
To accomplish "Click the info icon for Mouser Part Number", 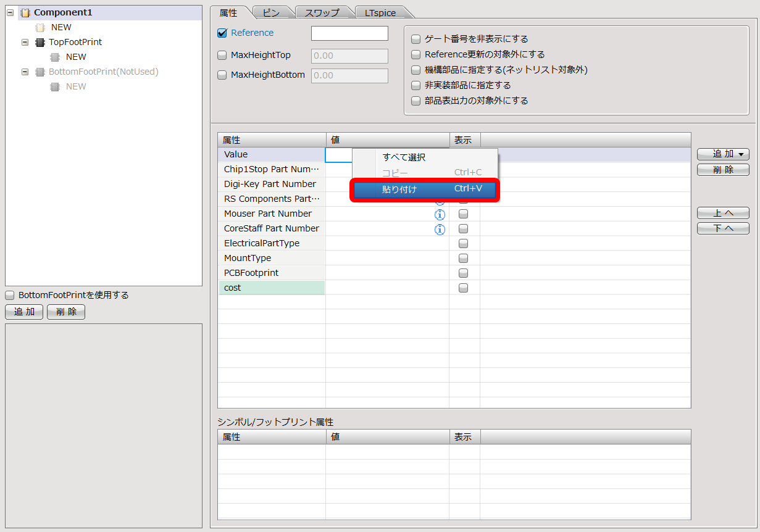I will (440, 214).
